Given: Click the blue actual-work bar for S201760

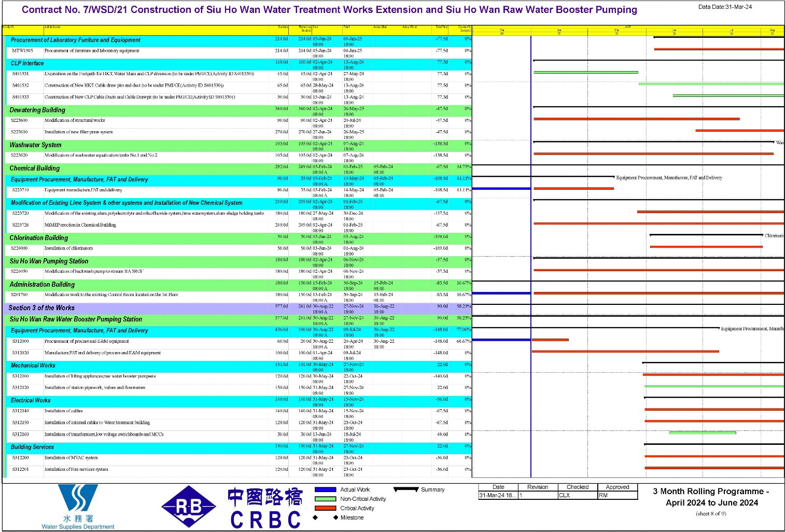Looking at the screenshot, I should pyautogui.click(x=501, y=293).
